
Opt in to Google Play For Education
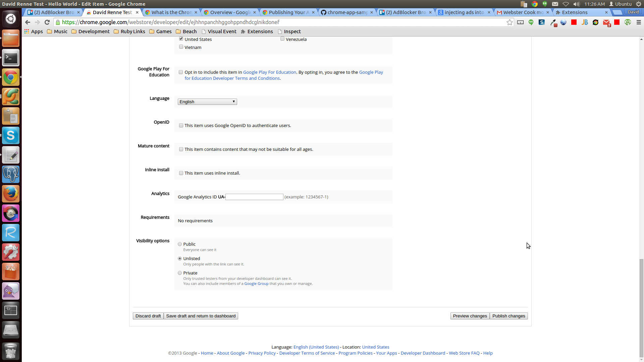point(181,72)
